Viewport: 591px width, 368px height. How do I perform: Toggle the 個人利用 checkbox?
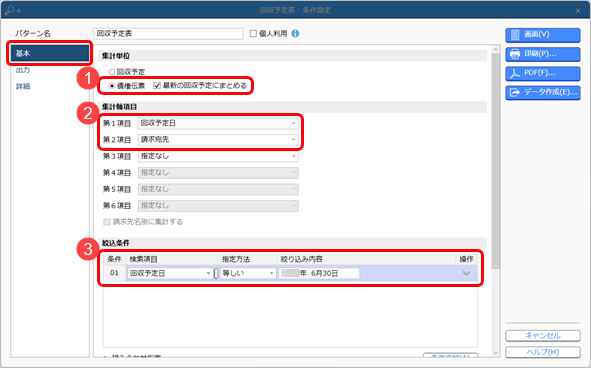[x=253, y=34]
